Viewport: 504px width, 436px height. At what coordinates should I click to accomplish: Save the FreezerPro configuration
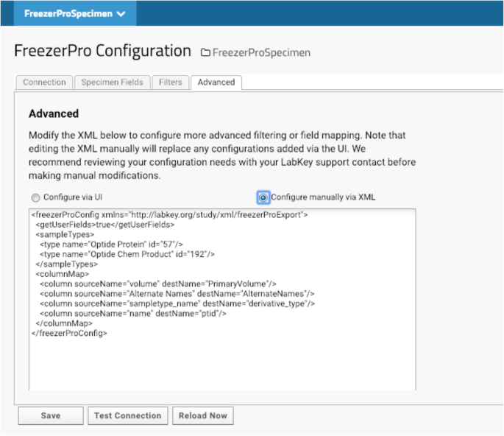point(51,415)
